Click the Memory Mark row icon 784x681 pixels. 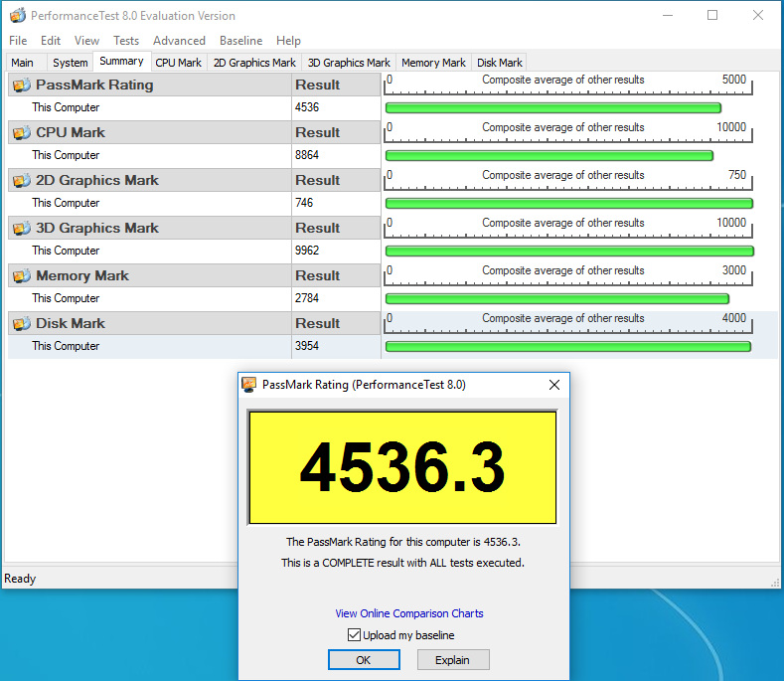(x=22, y=275)
